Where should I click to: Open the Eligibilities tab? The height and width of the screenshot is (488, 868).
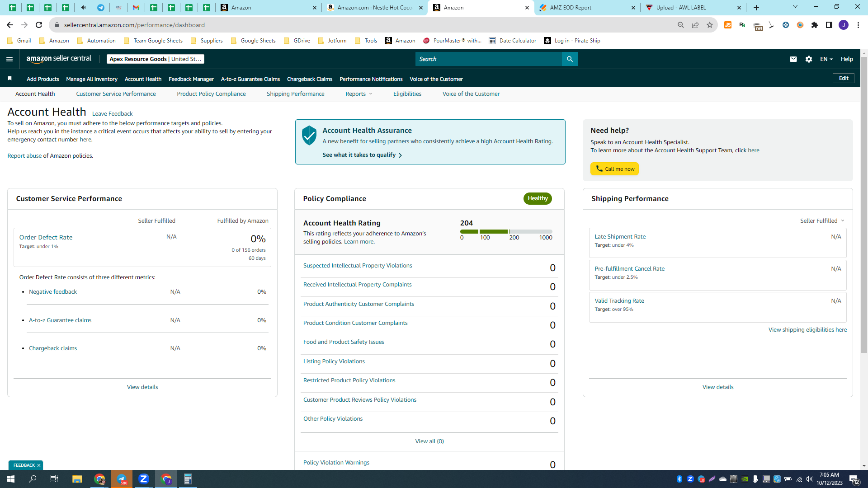[407, 94]
